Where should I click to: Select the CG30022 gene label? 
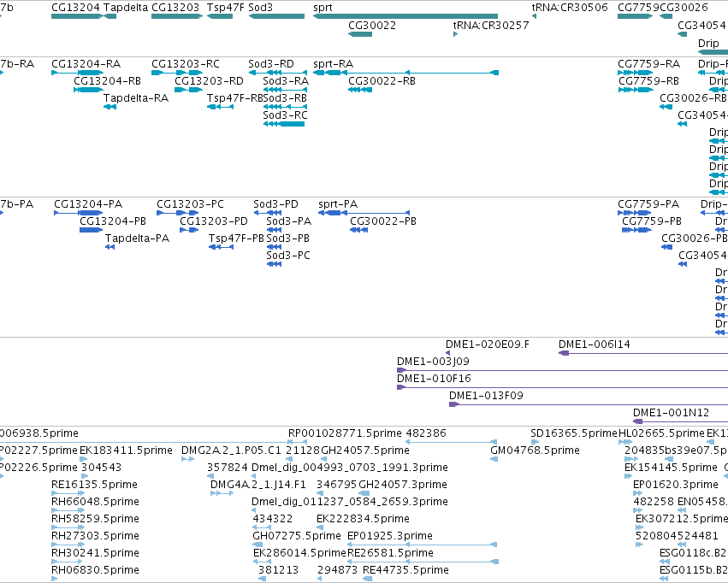[372, 25]
